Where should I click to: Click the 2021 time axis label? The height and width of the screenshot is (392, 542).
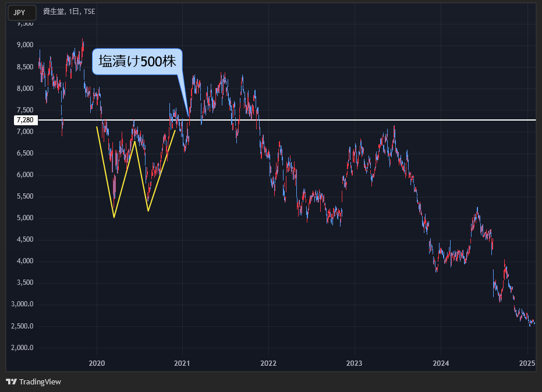[182, 363]
